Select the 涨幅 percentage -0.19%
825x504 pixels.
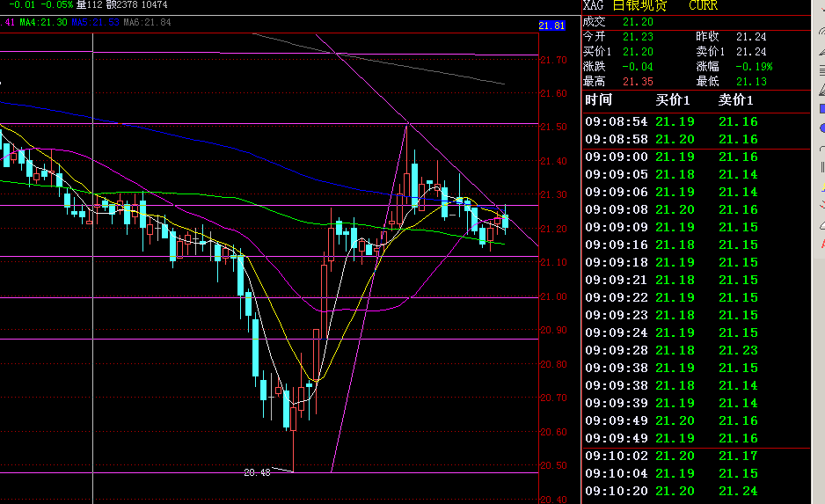[x=754, y=67]
